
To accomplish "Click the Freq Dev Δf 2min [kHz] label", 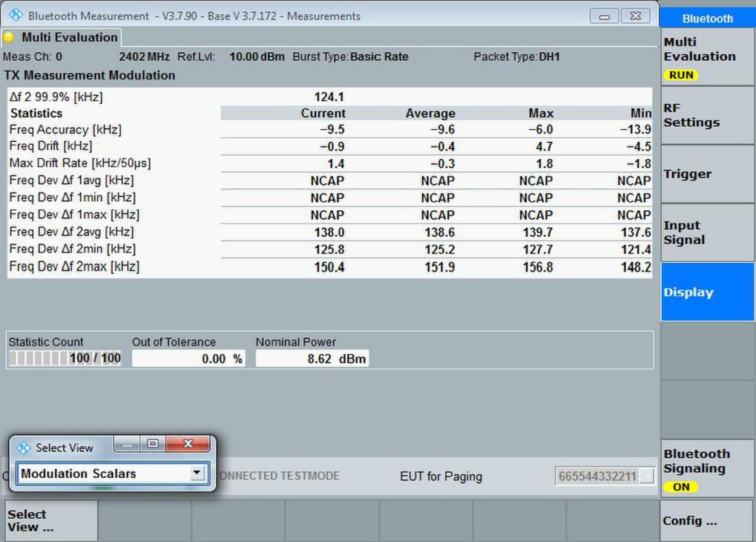I will pos(72,249).
